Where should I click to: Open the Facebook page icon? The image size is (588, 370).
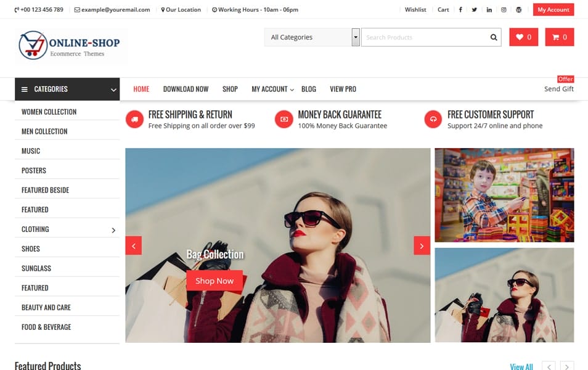460,9
